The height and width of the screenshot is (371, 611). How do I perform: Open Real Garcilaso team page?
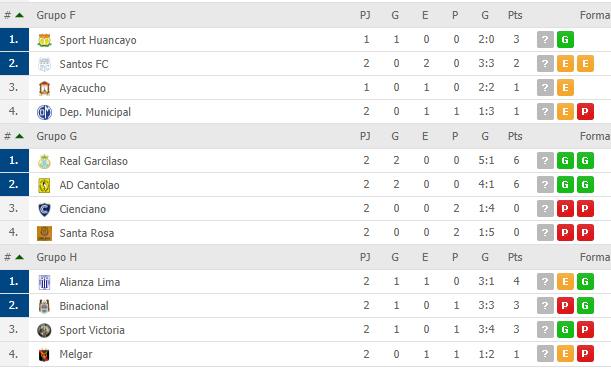click(94, 161)
